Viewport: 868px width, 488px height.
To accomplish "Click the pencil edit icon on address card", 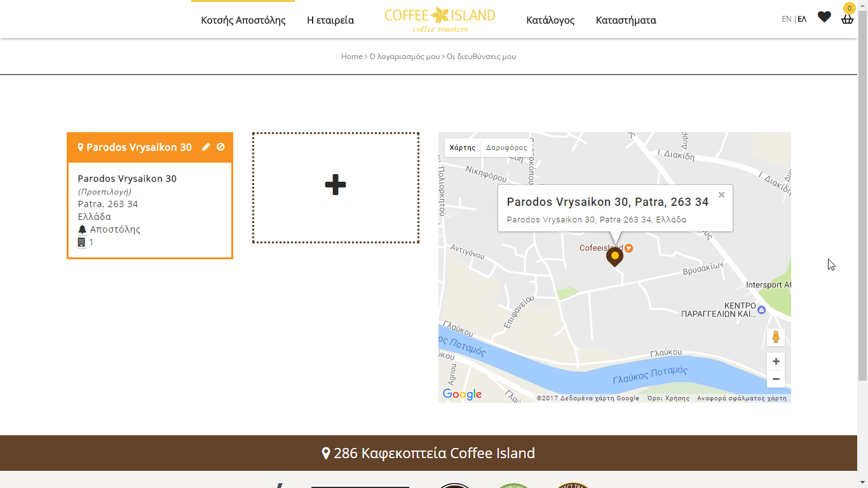I will click(206, 147).
